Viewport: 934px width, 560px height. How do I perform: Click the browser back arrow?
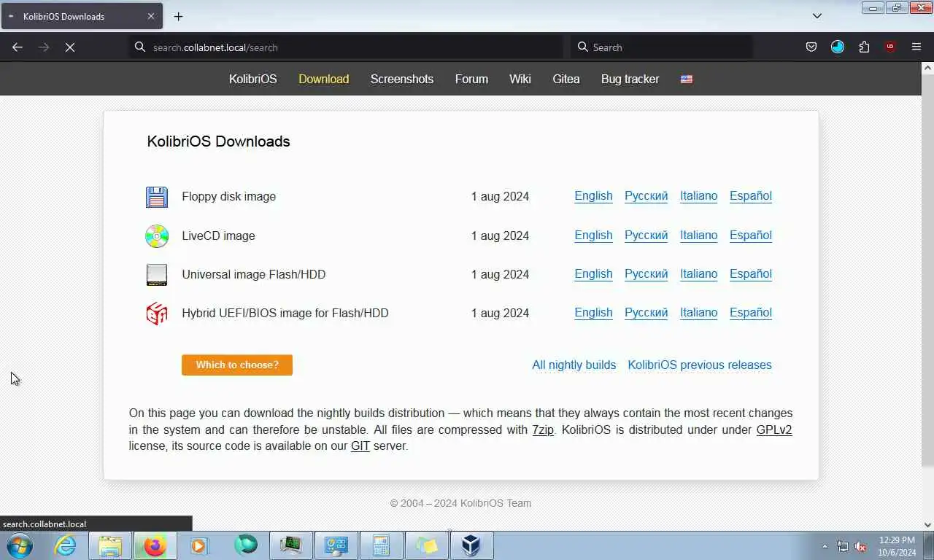coord(18,47)
